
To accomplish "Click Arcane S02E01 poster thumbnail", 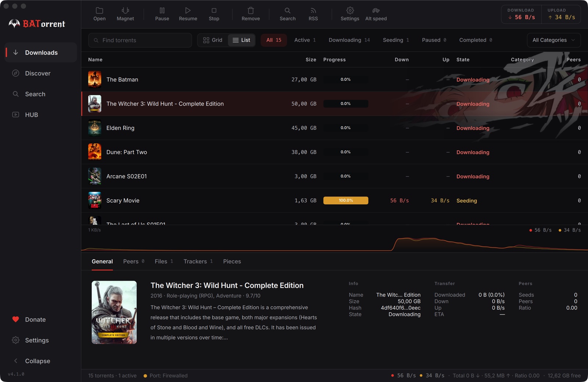I will (94, 176).
